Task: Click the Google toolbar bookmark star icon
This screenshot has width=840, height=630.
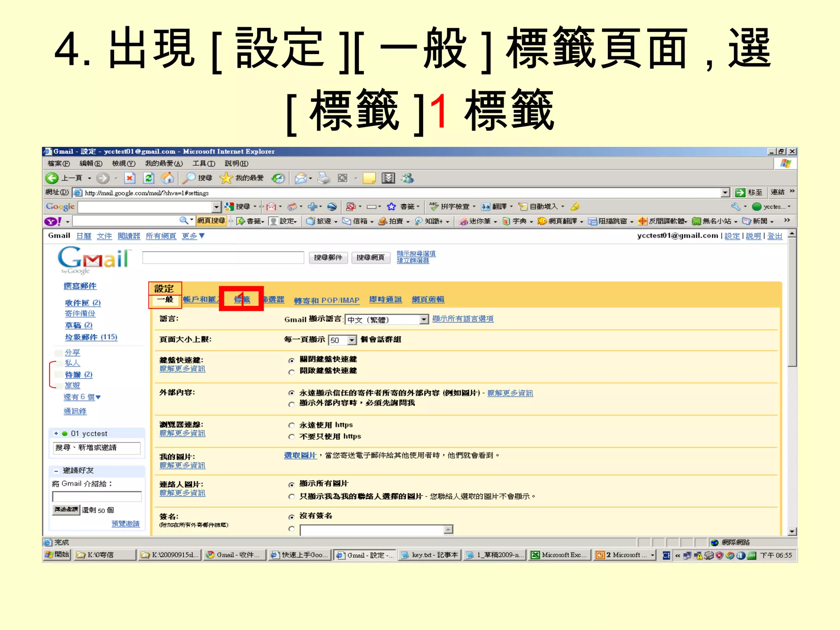Action: [x=391, y=206]
